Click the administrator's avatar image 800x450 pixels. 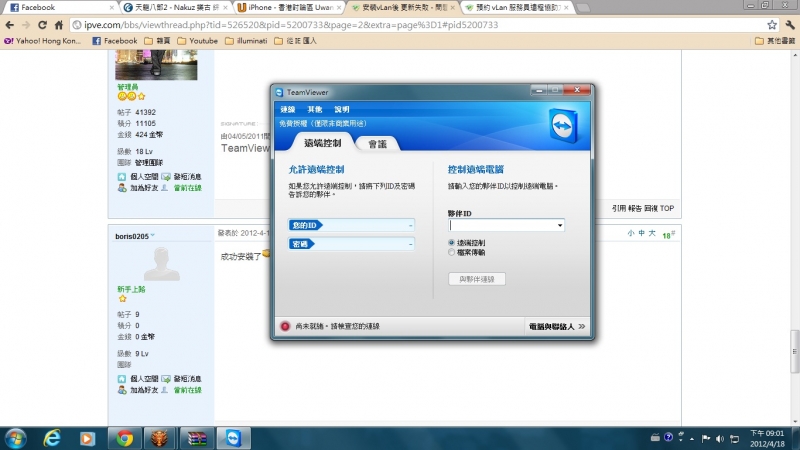(x=156, y=65)
